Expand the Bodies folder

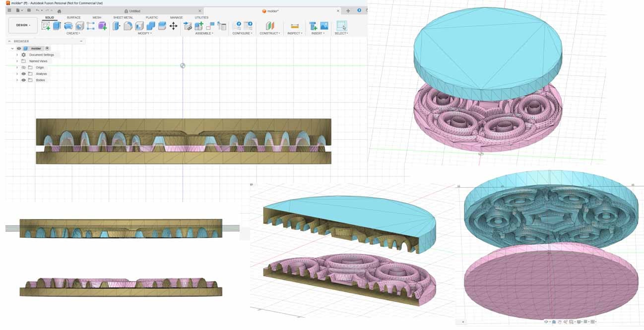pyautogui.click(x=17, y=80)
